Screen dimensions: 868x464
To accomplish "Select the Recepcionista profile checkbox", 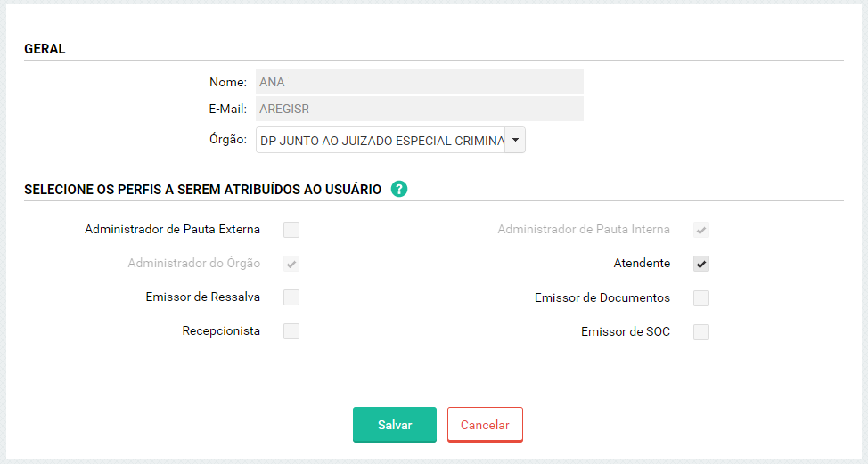I will [x=291, y=331].
